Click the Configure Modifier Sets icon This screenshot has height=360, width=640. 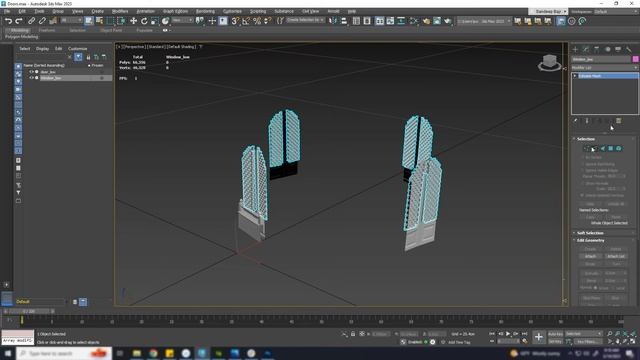619,121
